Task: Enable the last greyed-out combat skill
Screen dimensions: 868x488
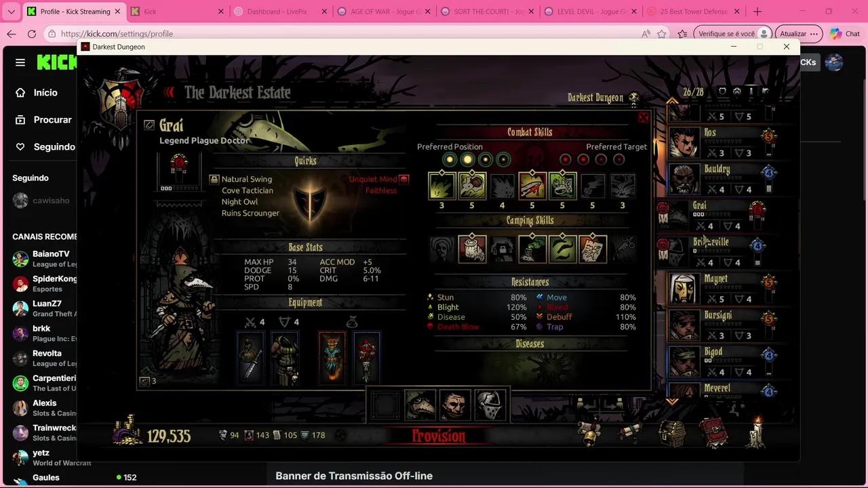Action: pos(623,186)
